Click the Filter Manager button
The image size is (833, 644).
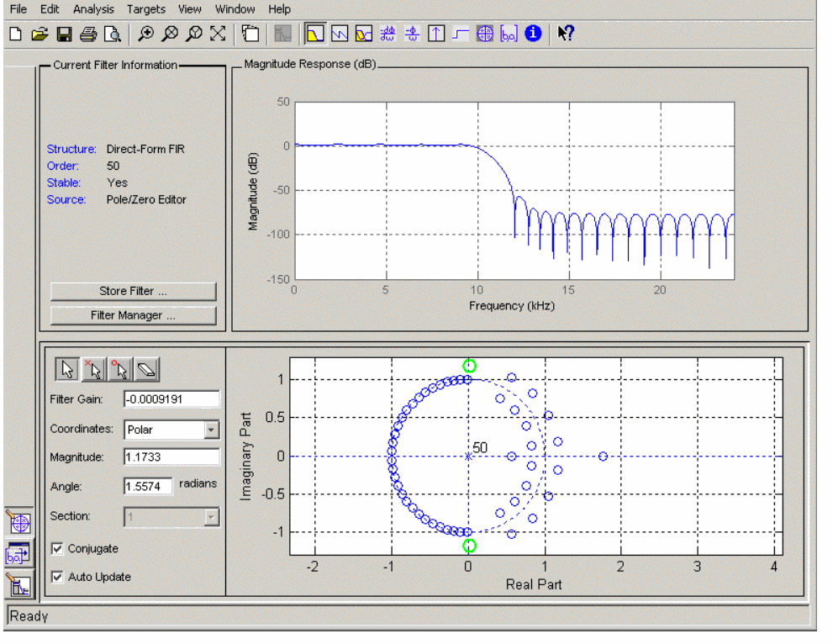tap(133, 316)
